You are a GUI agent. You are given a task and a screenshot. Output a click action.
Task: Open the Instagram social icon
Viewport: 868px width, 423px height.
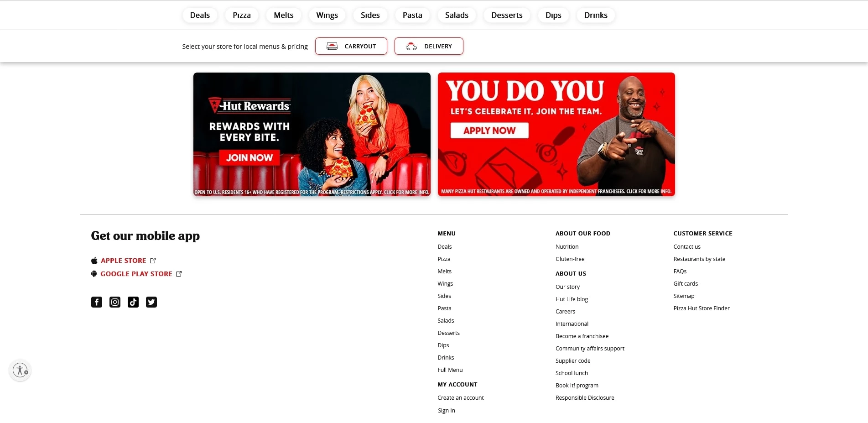click(x=115, y=302)
